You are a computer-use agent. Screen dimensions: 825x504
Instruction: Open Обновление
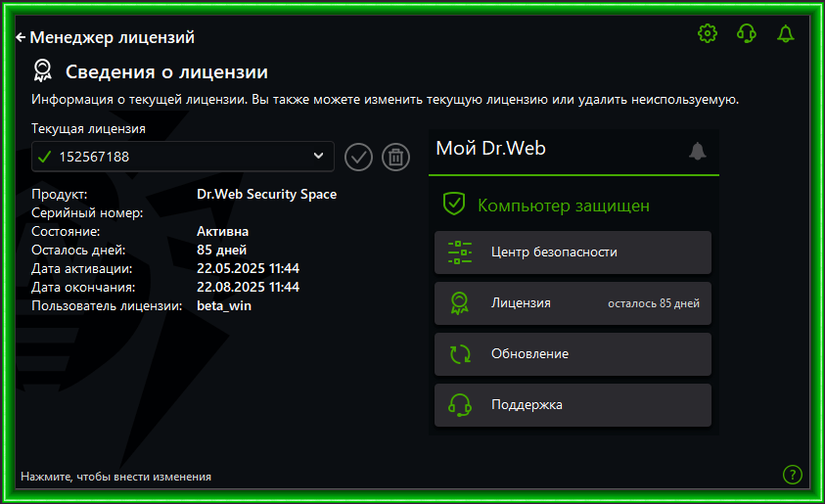click(x=573, y=354)
